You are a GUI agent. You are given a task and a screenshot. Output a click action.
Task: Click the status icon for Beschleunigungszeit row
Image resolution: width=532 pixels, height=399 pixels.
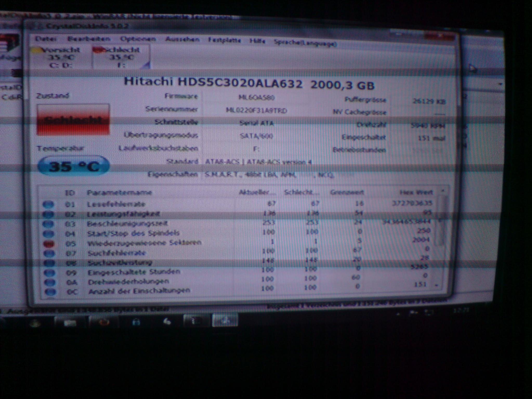[49, 224]
